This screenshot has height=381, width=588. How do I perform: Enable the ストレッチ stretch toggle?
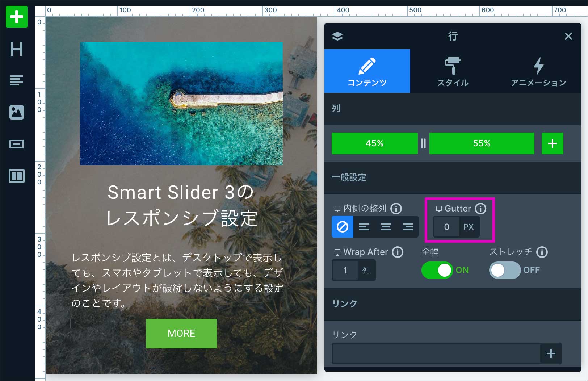505,270
